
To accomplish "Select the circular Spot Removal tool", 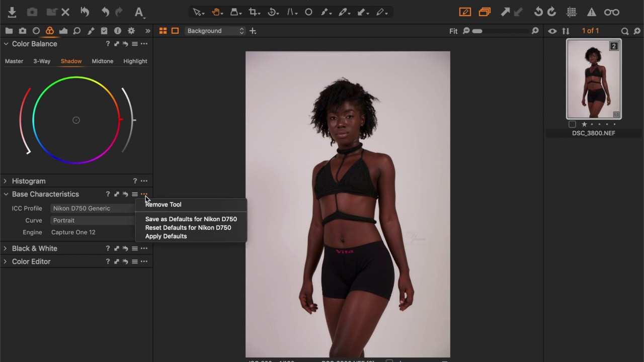I will (x=308, y=12).
